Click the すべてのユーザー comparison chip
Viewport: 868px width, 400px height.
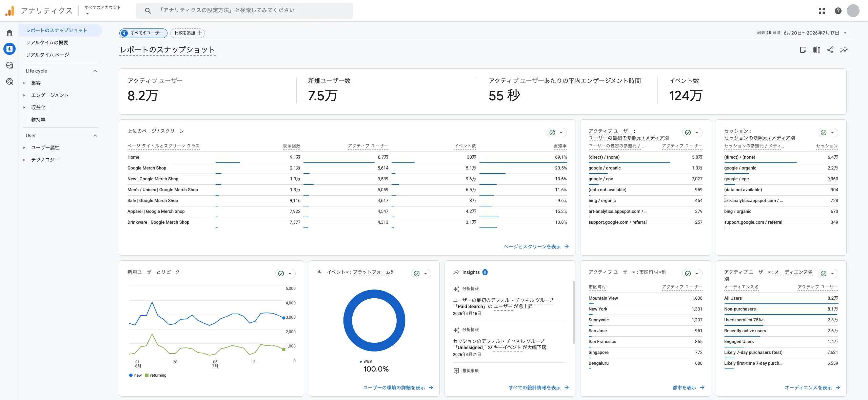pos(143,33)
